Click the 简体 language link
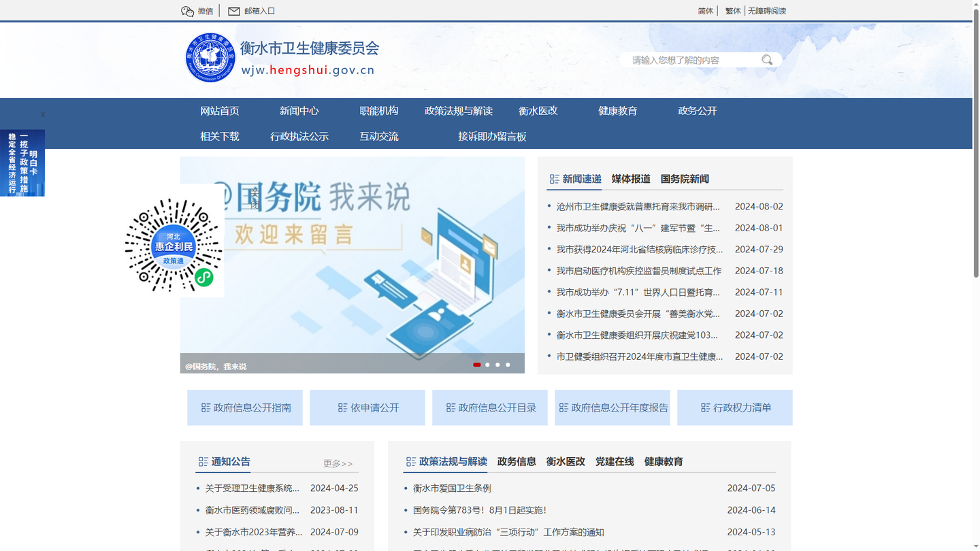 coord(706,11)
